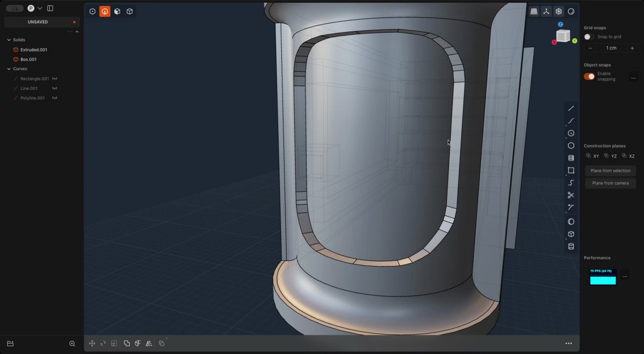This screenshot has height=354, width=644.
Task: Select the Sphere tool
Action: [x=571, y=222]
